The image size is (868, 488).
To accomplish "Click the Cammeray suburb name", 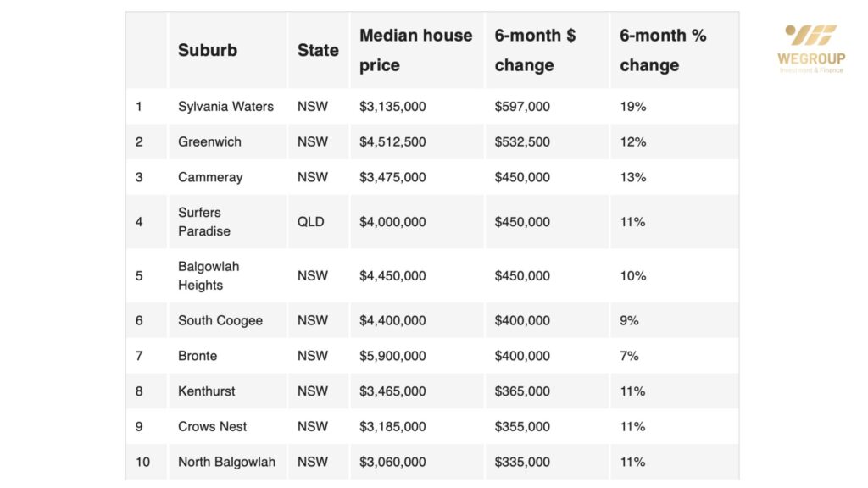I will click(x=210, y=178).
